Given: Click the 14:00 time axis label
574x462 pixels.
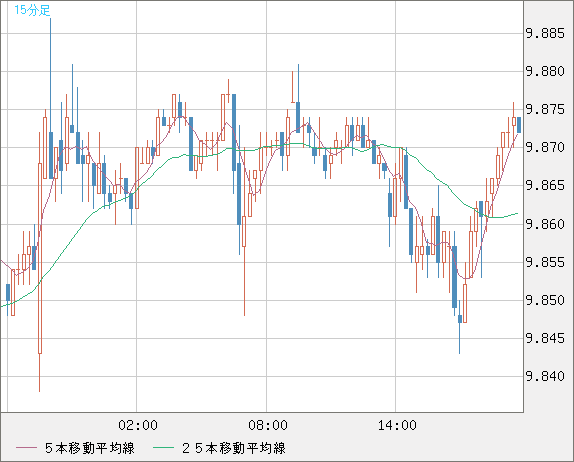Looking at the screenshot, I should pyautogui.click(x=397, y=425).
